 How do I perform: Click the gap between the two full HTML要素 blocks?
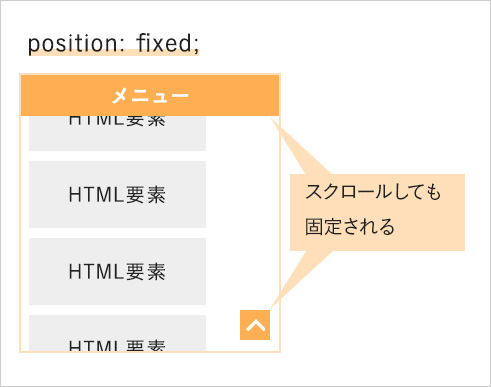[x=117, y=233]
